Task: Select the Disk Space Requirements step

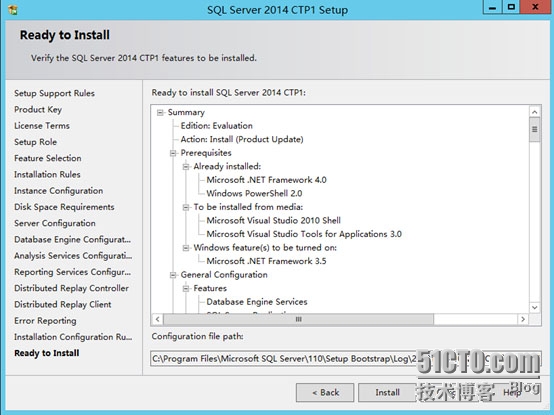Action: pos(64,207)
